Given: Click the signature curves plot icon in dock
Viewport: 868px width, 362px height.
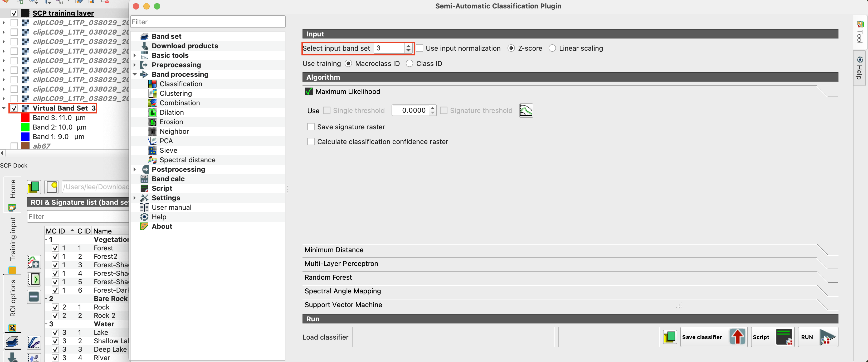Looking at the screenshot, I should click(x=34, y=342).
